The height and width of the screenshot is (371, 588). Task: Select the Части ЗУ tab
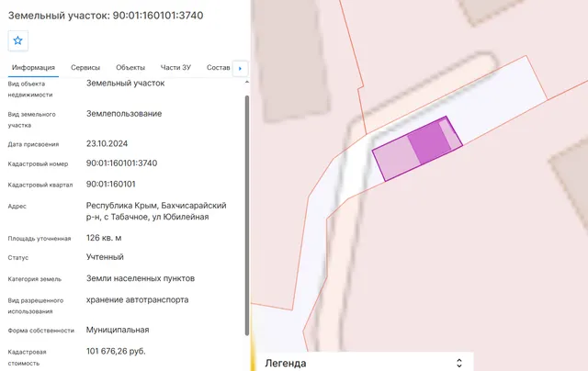175,68
